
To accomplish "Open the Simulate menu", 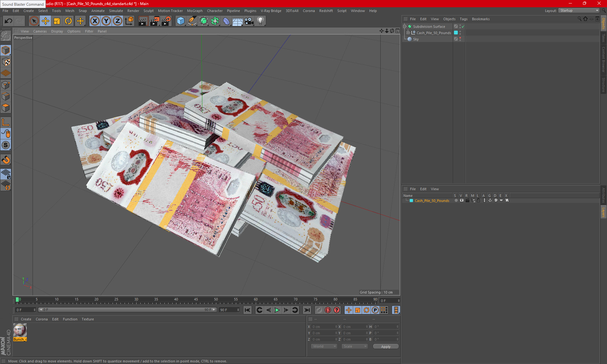I will click(x=116, y=11).
